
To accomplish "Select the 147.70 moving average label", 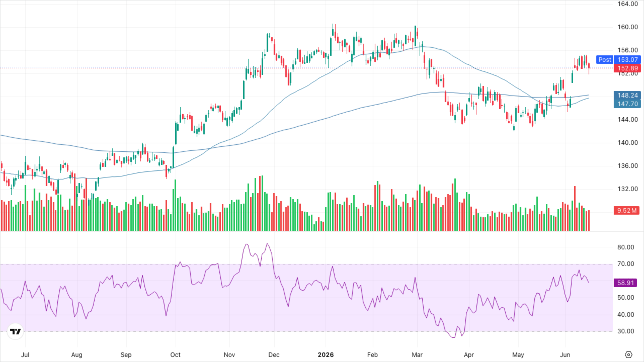I will (627, 104).
